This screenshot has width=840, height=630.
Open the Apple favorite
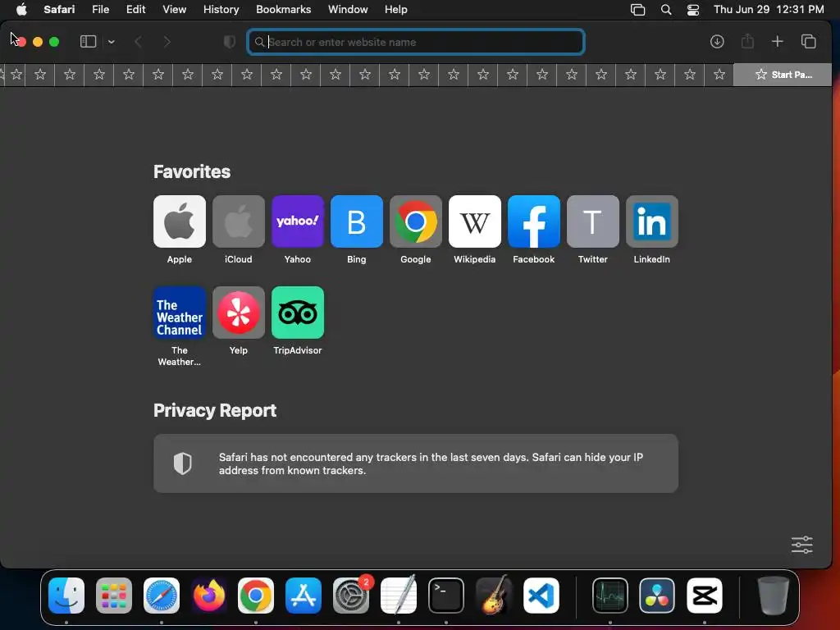pyautogui.click(x=180, y=221)
